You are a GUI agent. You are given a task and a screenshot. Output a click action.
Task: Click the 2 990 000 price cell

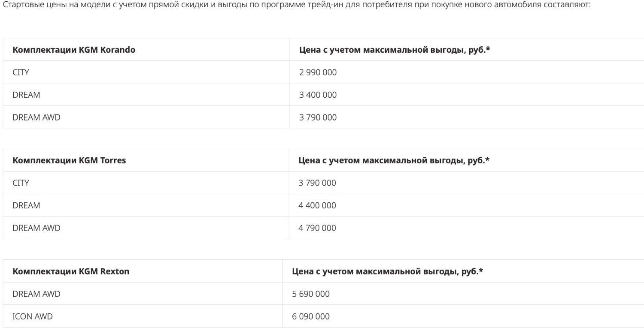tap(318, 72)
